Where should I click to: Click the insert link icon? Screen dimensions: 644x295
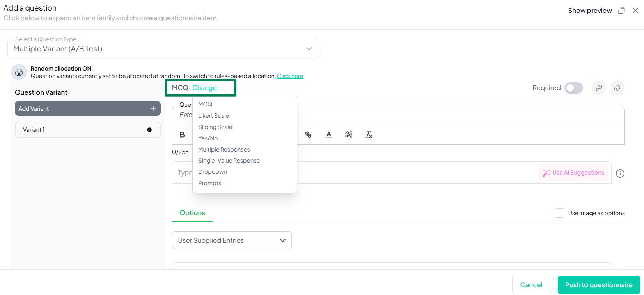click(x=308, y=135)
